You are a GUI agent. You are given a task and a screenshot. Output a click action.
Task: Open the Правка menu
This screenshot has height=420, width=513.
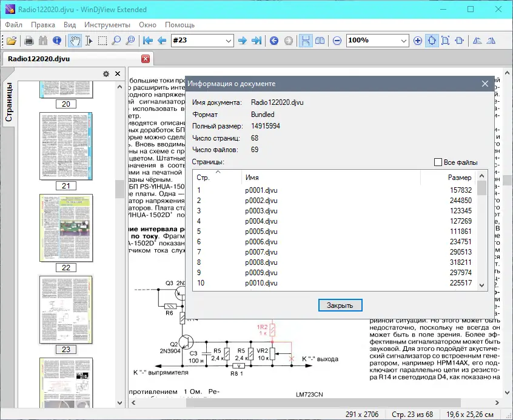pos(43,25)
